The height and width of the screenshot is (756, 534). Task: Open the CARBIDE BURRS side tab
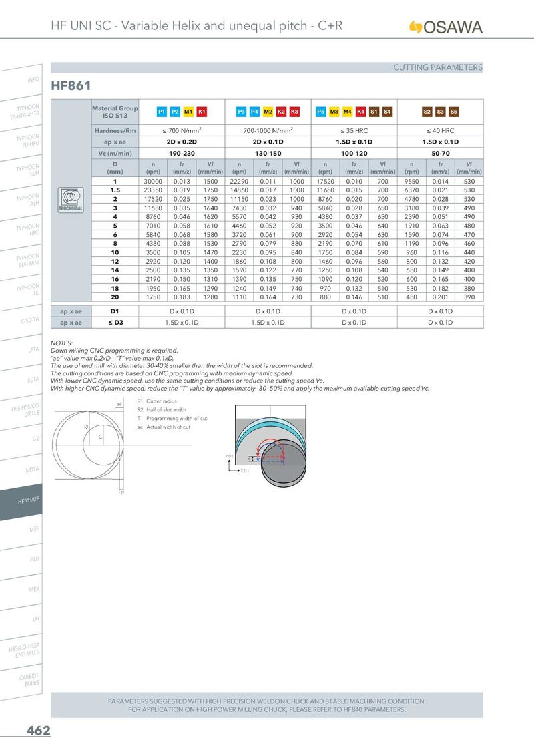(21, 681)
